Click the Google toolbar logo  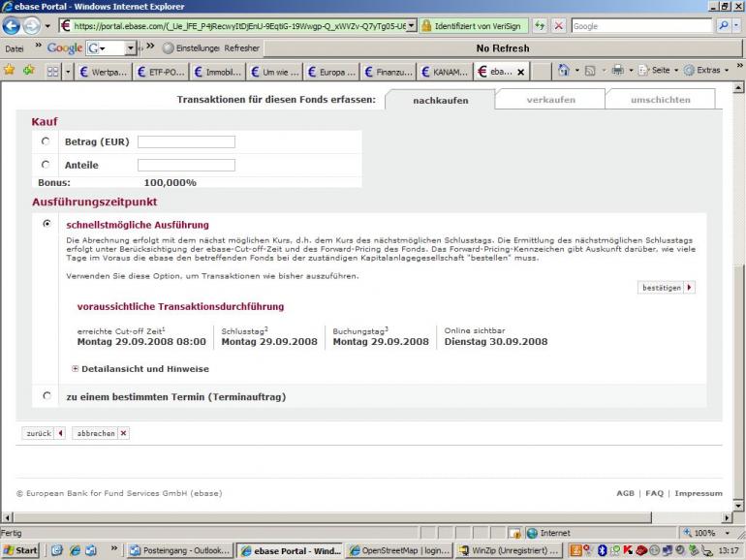65,48
